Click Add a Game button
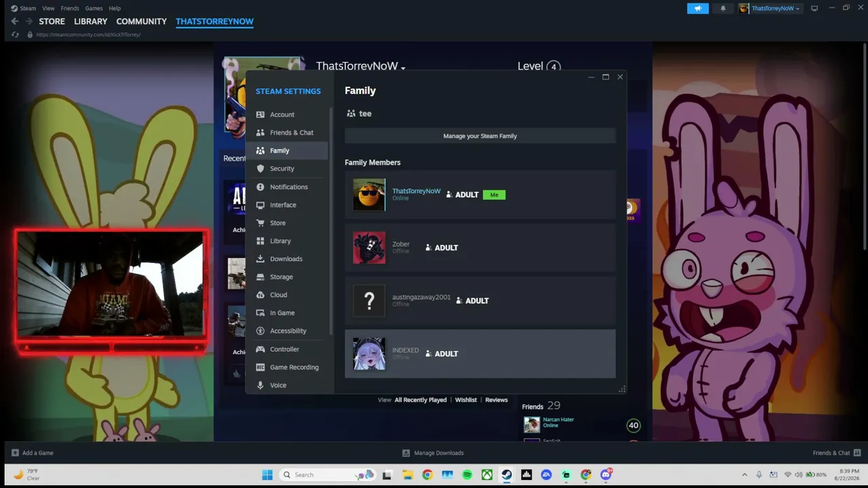The height and width of the screenshot is (488, 868). [x=33, y=453]
